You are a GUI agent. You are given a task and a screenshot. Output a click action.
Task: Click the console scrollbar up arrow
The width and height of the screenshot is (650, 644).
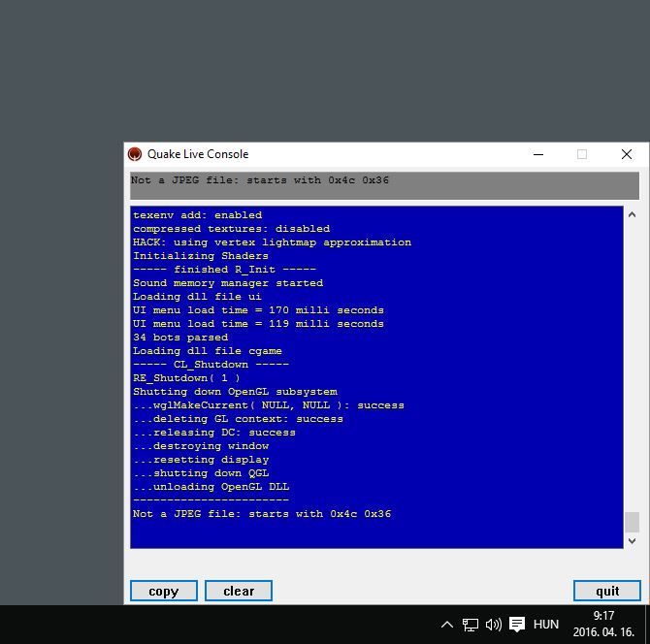point(632,214)
